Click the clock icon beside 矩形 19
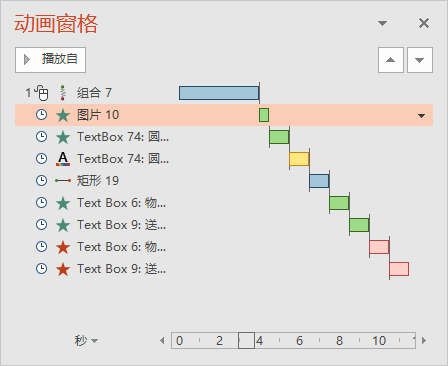The height and width of the screenshot is (366, 448). click(x=41, y=181)
